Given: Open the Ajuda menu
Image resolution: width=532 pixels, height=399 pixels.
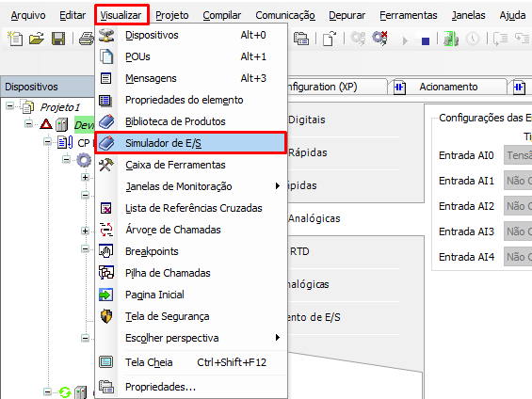Looking at the screenshot, I should (512, 15).
